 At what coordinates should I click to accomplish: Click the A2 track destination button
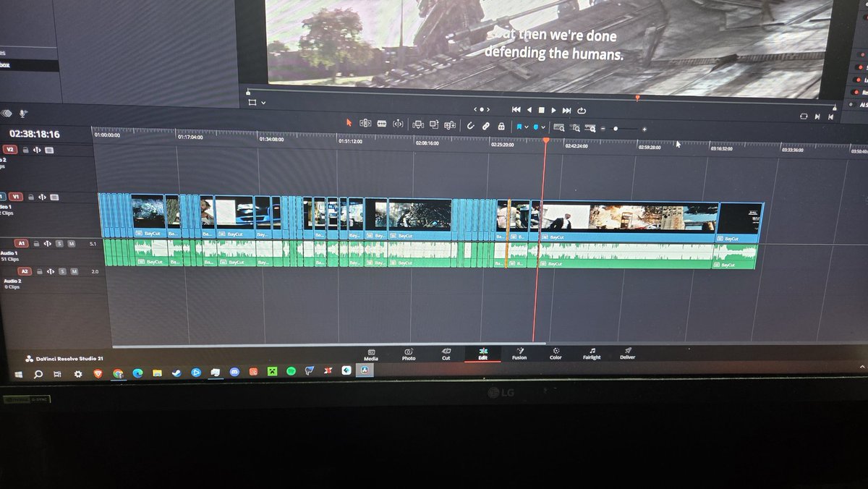click(25, 271)
